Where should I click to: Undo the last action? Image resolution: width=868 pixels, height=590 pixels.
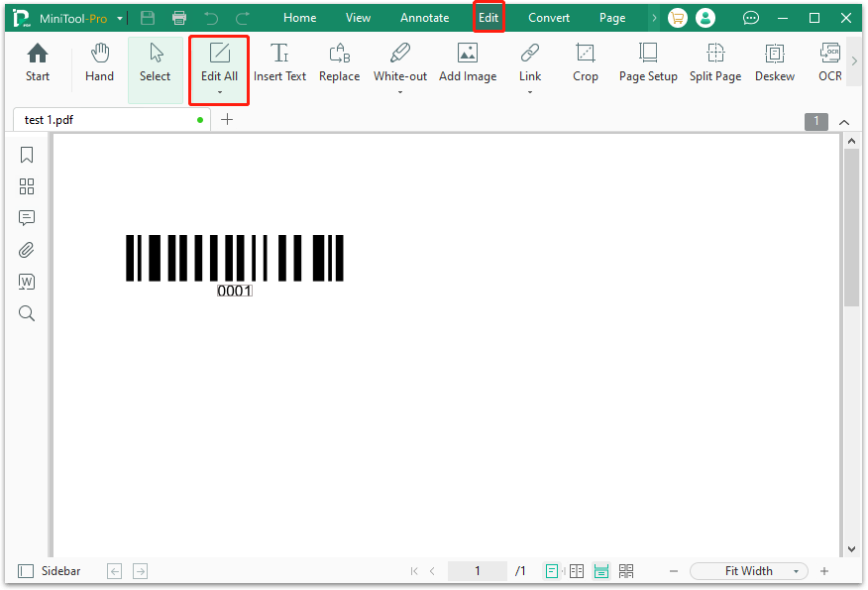(x=211, y=18)
